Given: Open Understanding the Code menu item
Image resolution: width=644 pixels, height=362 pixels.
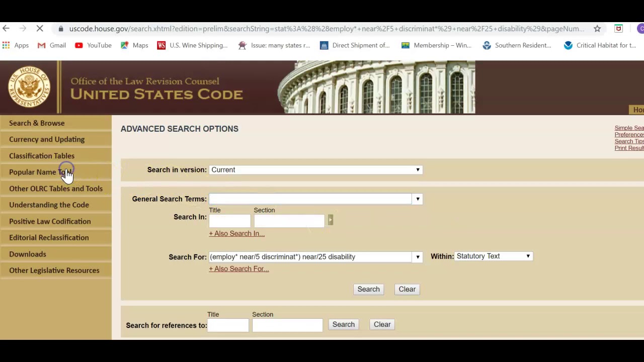Looking at the screenshot, I should click(49, 205).
